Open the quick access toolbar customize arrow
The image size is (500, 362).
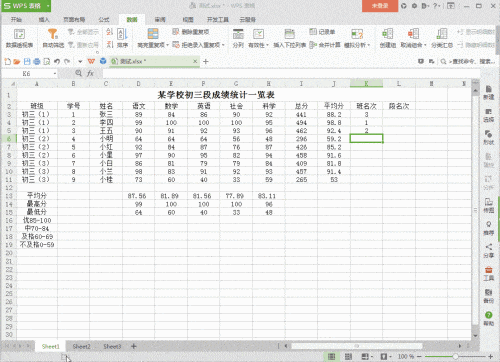[x=80, y=61]
